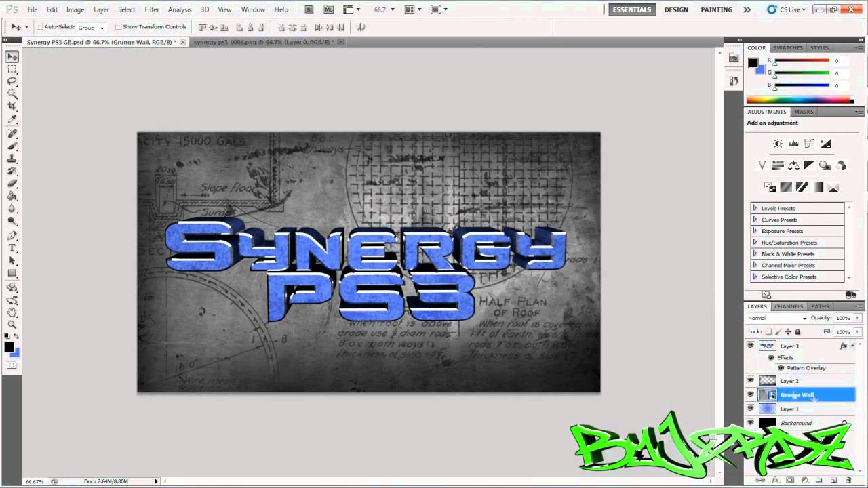
Task: Hide the Grunge Wall layer eye
Action: point(751,394)
